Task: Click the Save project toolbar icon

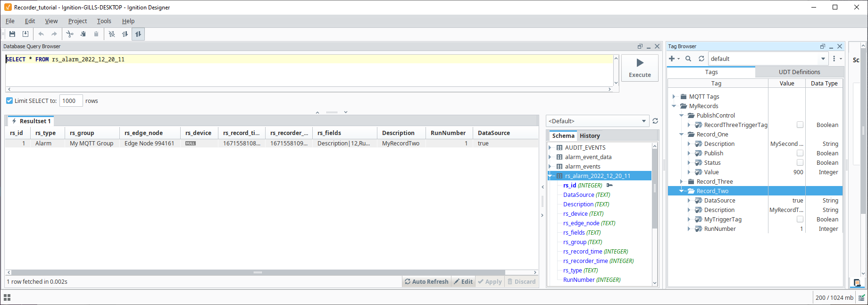Action: coord(12,34)
